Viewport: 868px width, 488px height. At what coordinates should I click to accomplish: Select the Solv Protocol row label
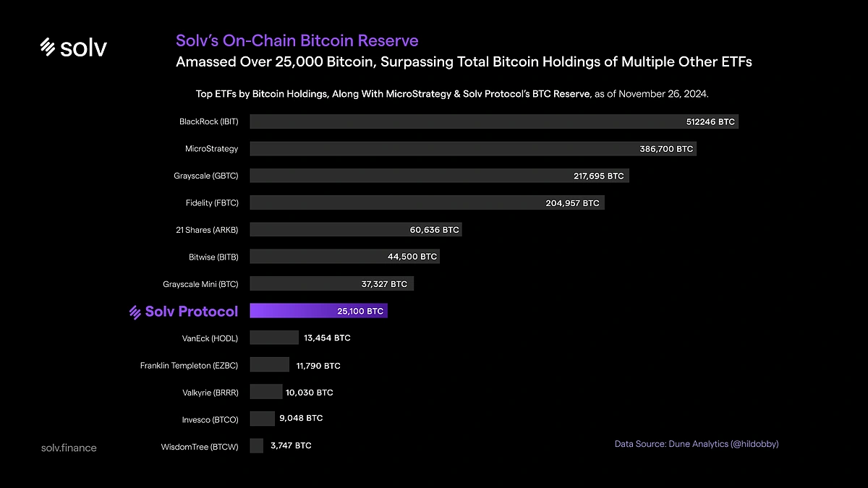[x=192, y=311]
